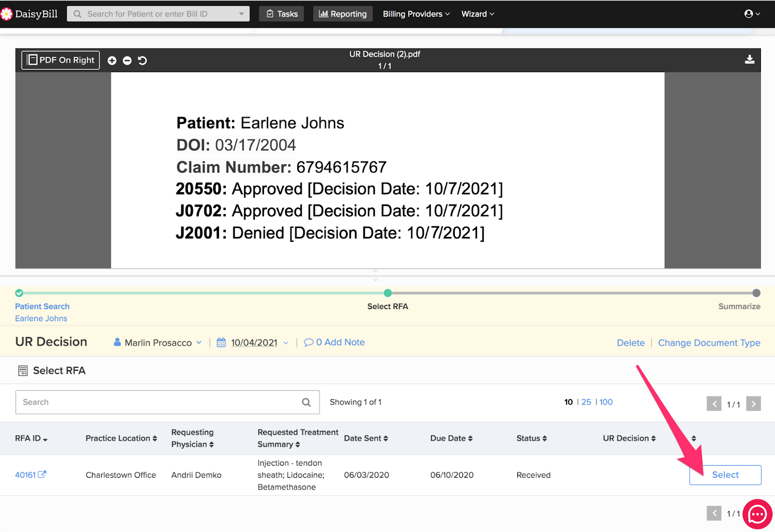Select RFA 40161

[725, 475]
